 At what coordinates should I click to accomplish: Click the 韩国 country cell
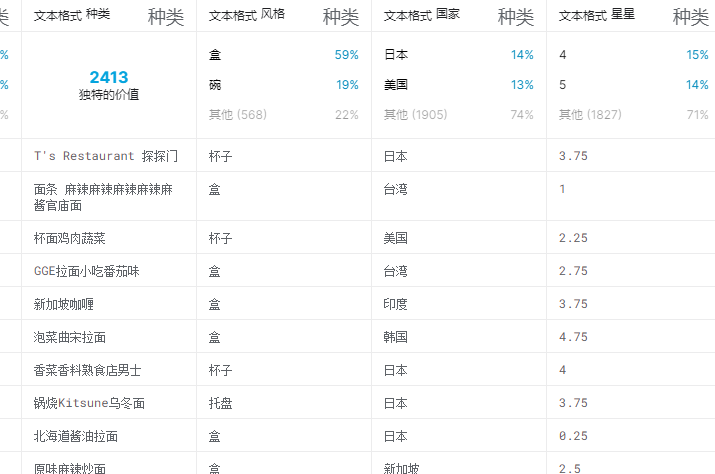395,337
